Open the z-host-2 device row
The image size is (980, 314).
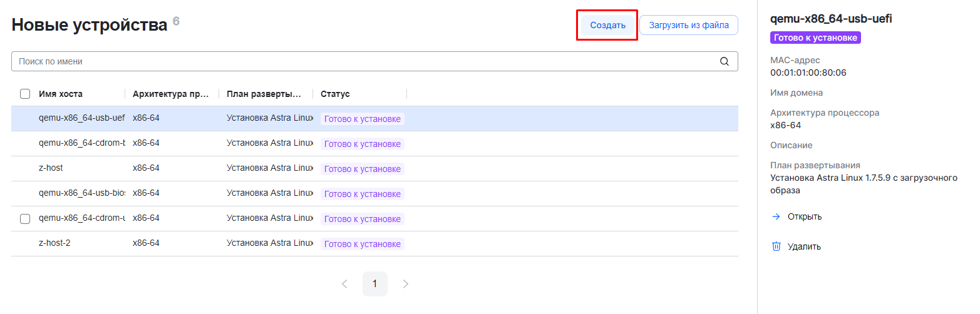click(54, 243)
